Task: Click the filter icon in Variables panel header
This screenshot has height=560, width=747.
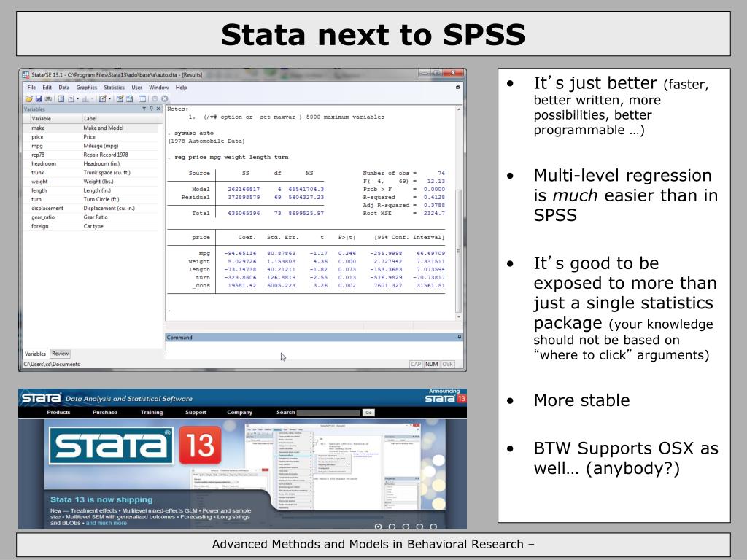Action: tap(144, 109)
